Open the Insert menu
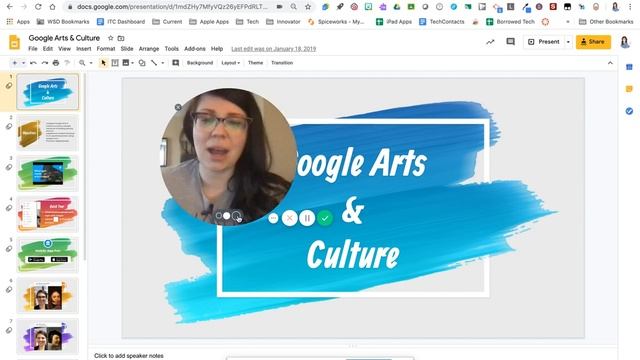 84,49
